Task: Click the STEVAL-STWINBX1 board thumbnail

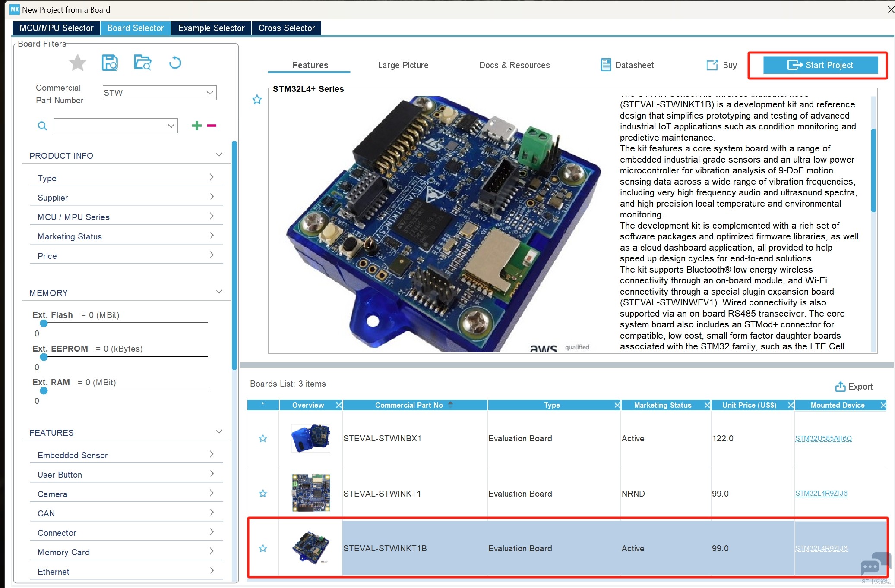Action: (x=311, y=438)
